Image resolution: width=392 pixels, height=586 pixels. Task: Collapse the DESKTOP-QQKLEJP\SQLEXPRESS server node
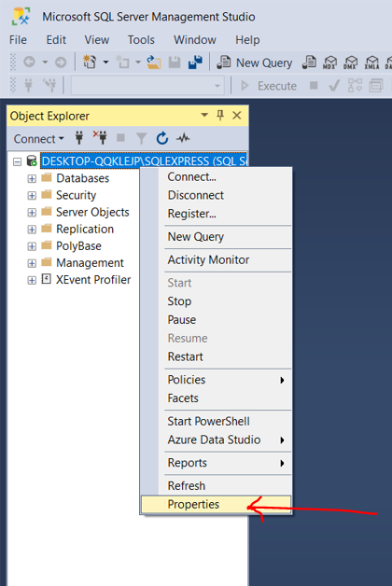(x=17, y=161)
